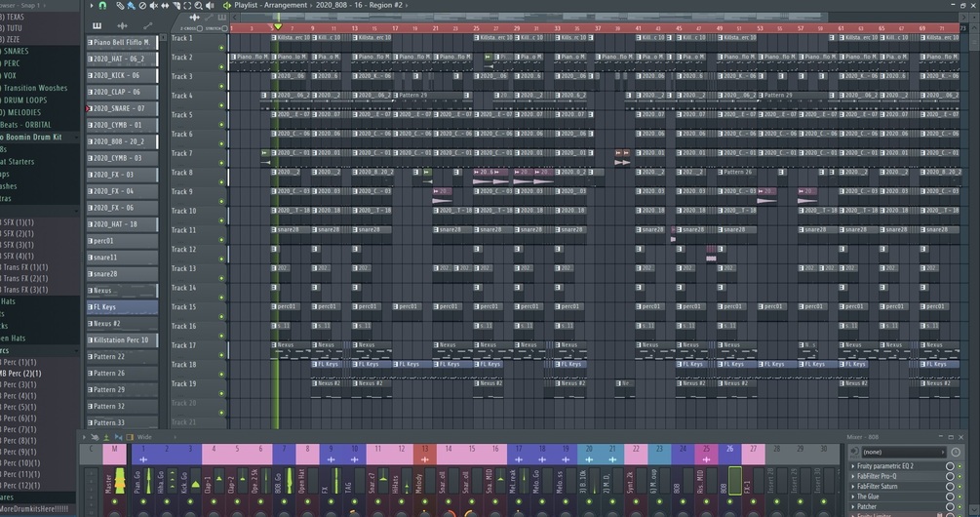Mute mixer insert 7 808.Go
980x517 pixels.
click(x=284, y=502)
